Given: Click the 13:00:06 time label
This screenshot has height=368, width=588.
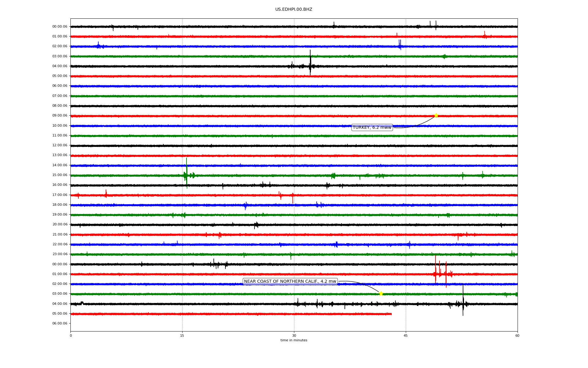Looking at the screenshot, I should click(60, 155).
